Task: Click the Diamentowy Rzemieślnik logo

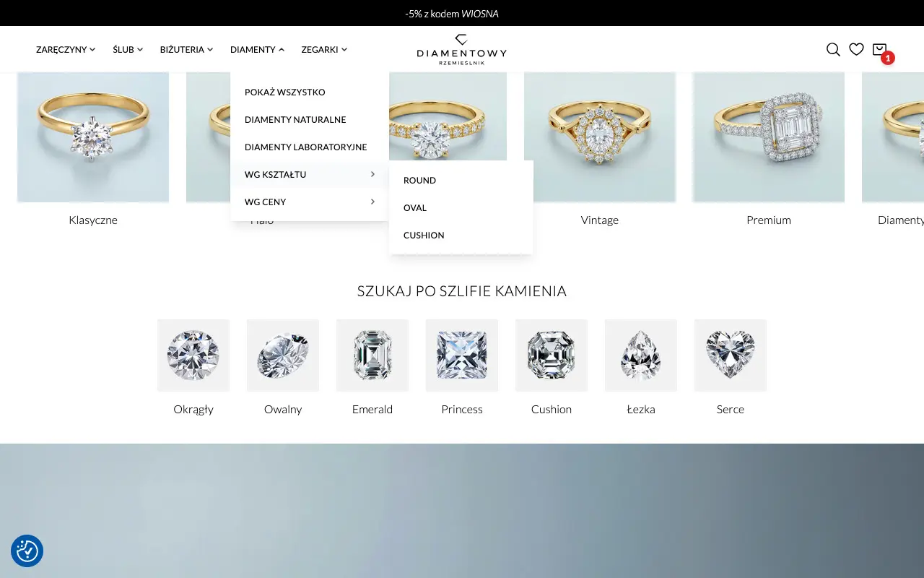Action: 462,49
